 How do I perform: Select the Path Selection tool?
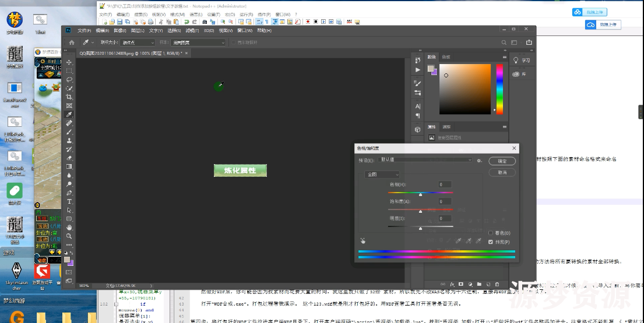pos(69,210)
